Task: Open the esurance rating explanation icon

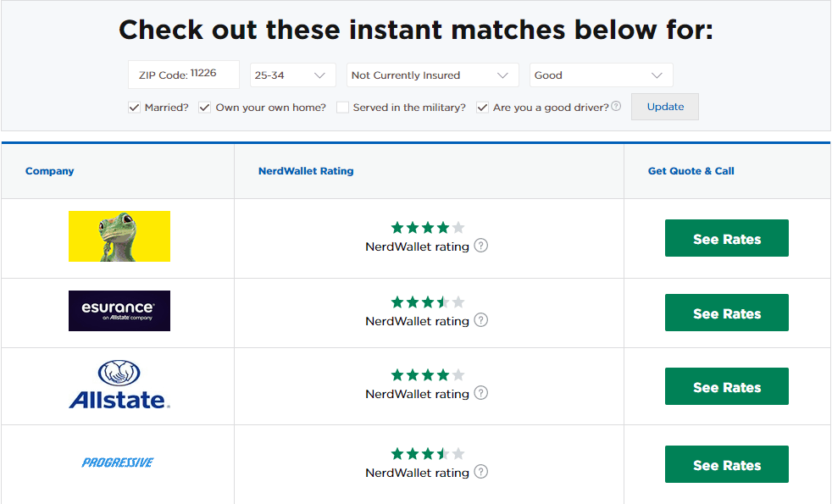Action: tap(480, 320)
